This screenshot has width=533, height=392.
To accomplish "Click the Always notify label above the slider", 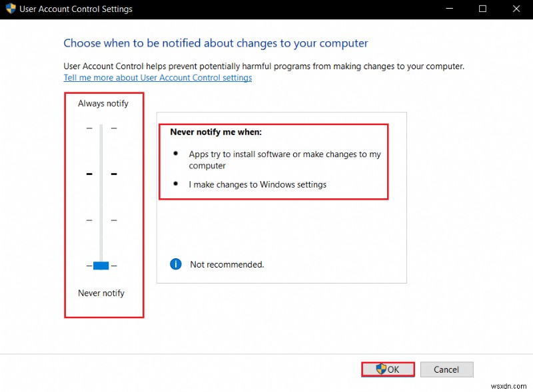I will pyautogui.click(x=103, y=104).
